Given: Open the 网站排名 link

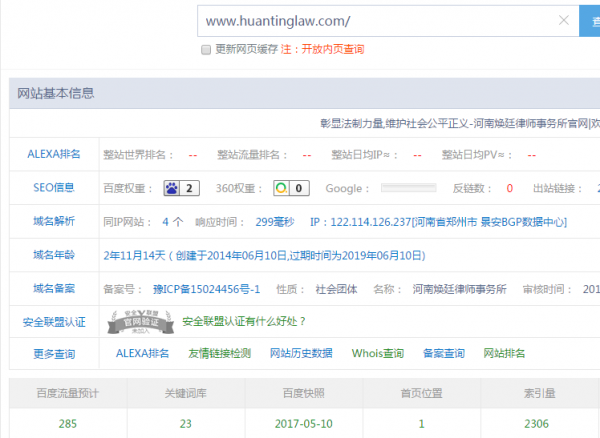Looking at the screenshot, I should coord(504,353).
